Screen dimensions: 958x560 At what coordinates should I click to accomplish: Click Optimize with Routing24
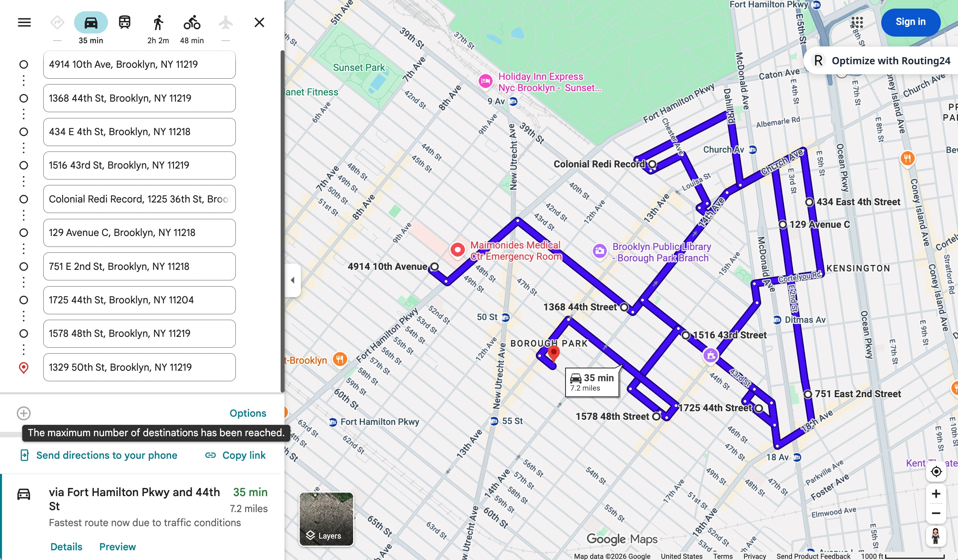pyautogui.click(x=882, y=61)
